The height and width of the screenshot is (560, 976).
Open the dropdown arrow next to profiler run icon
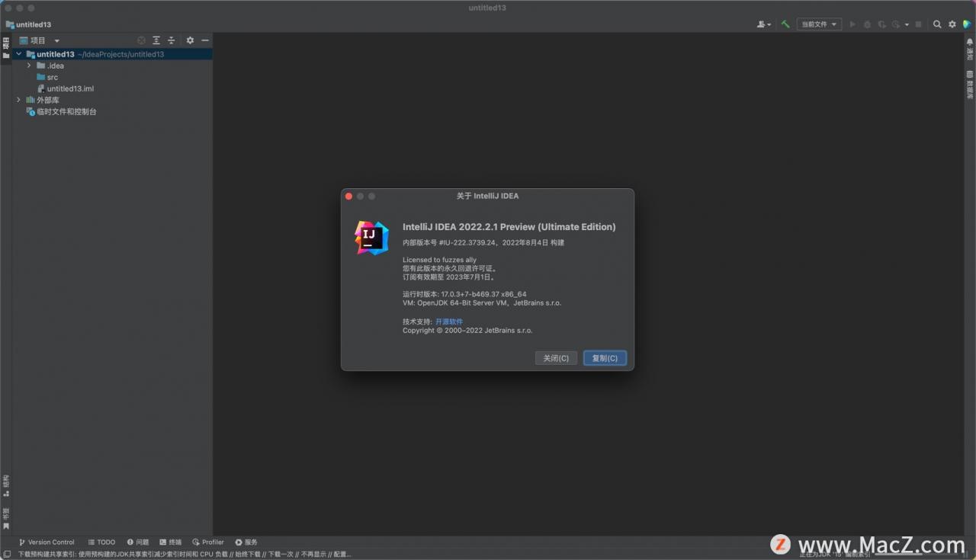[x=907, y=24]
